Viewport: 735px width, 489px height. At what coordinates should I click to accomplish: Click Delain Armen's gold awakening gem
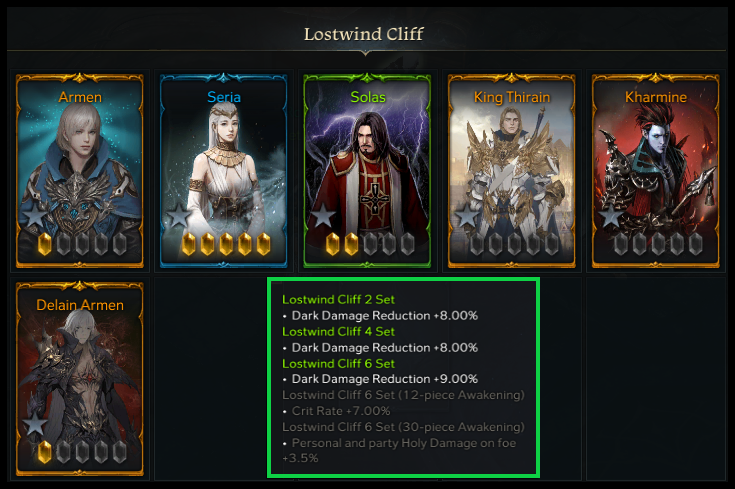click(45, 452)
